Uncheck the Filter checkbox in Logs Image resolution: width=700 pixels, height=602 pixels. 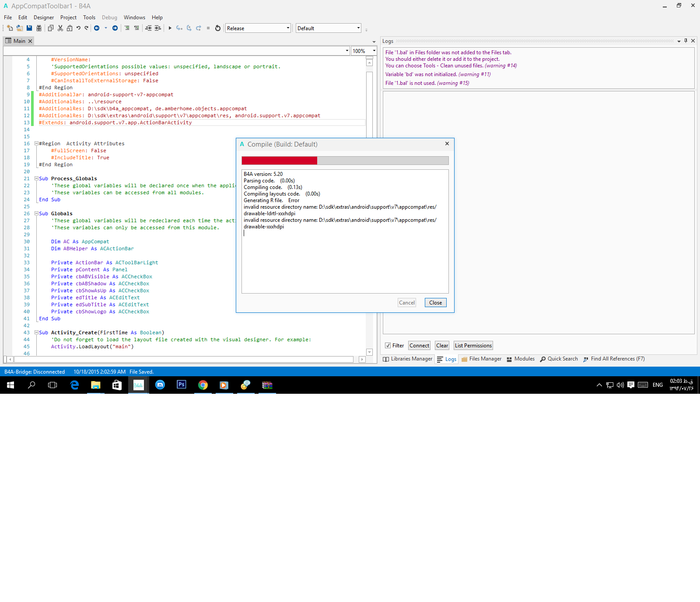click(388, 346)
